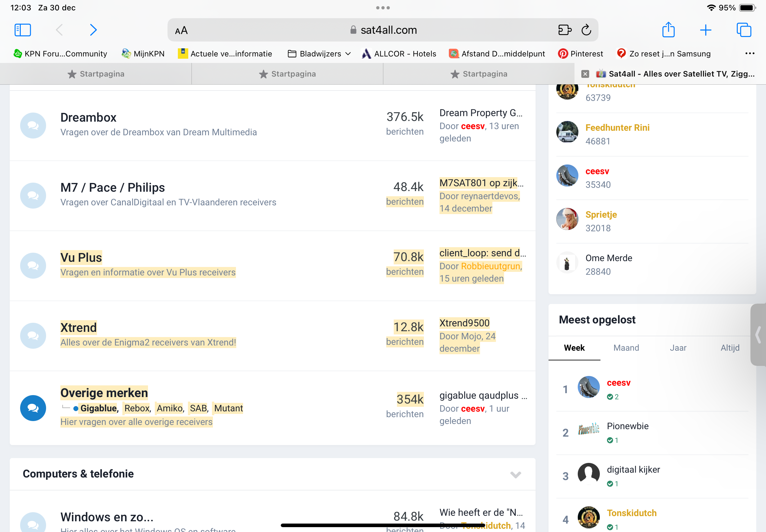Image resolution: width=766 pixels, height=532 pixels.
Task: Open a new tab with plus icon
Action: click(706, 30)
